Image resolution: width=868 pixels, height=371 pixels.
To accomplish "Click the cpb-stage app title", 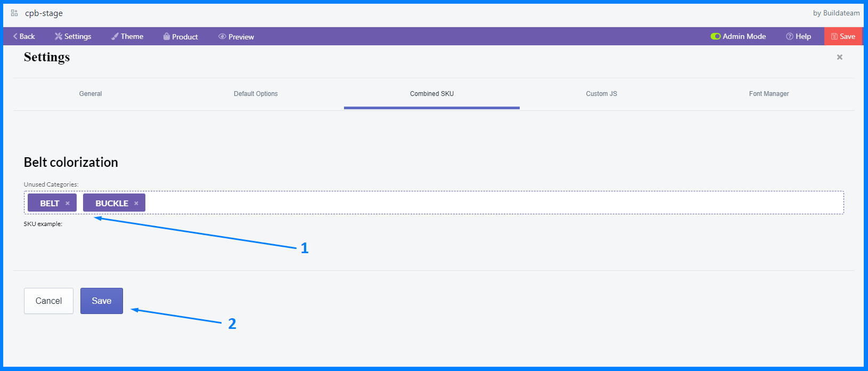I will pos(44,13).
